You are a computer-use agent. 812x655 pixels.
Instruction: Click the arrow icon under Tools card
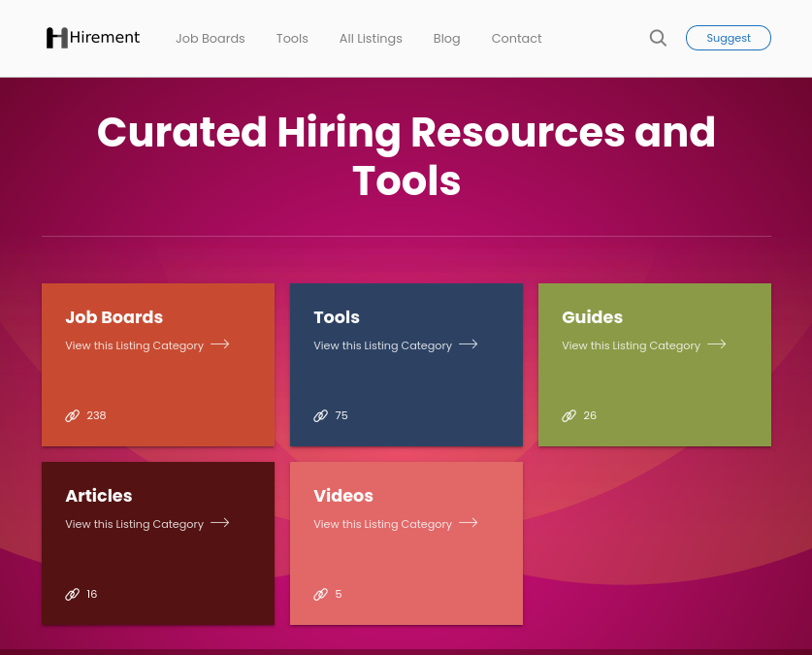469,344
